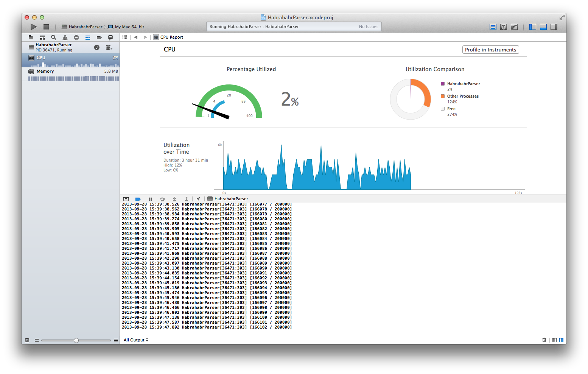Toggle the right utilities panel
Screen dimensions: 588x374
click(x=554, y=27)
